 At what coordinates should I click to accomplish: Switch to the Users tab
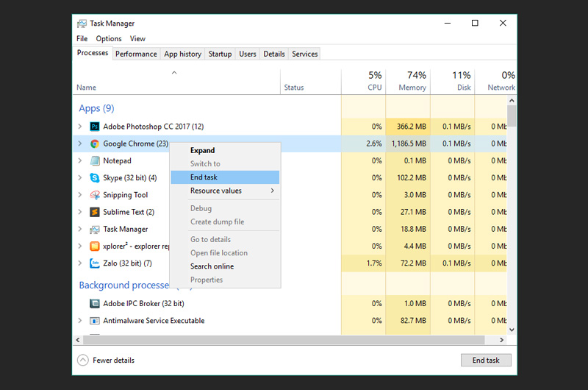click(x=248, y=54)
